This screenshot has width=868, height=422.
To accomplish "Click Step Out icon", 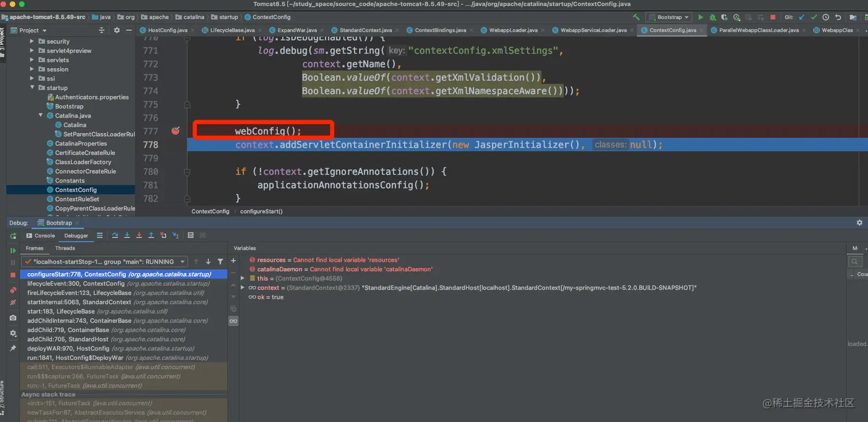I will click(x=151, y=235).
